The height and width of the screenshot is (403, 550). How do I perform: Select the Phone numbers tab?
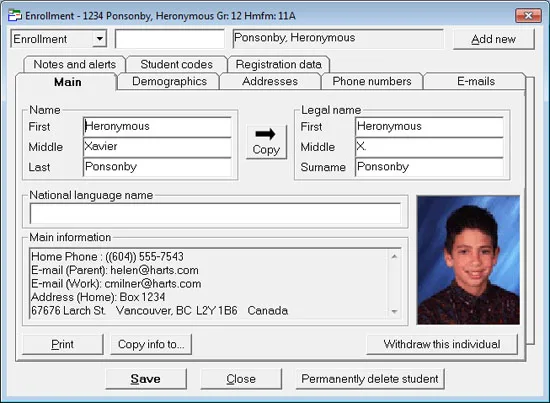pyautogui.click(x=372, y=81)
